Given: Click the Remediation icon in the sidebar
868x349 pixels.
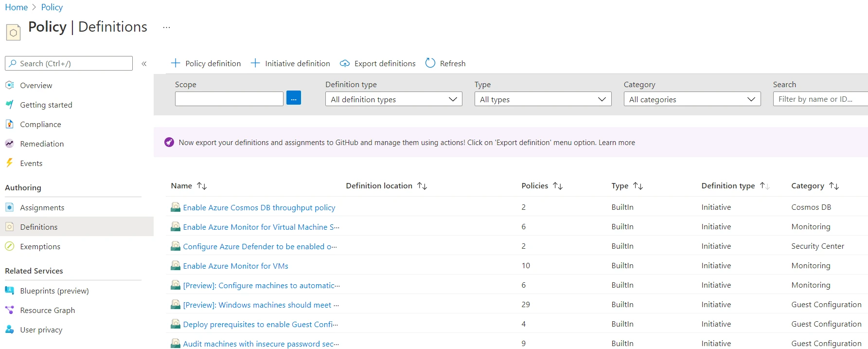Looking at the screenshot, I should [9, 144].
